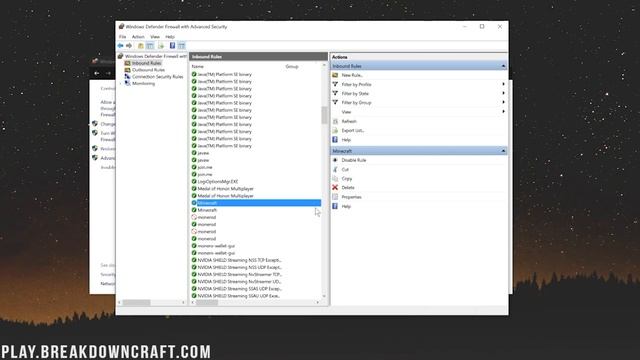Select NVIDIA SHIELD Streaming SSAU UDP rule
Viewport: 640px width, 360px height.
(x=236, y=296)
